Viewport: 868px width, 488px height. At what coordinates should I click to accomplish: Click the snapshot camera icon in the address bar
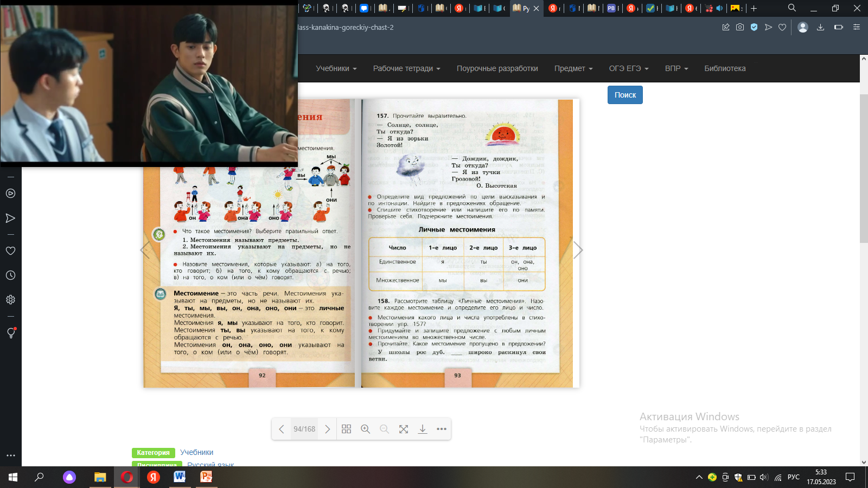pyautogui.click(x=740, y=27)
